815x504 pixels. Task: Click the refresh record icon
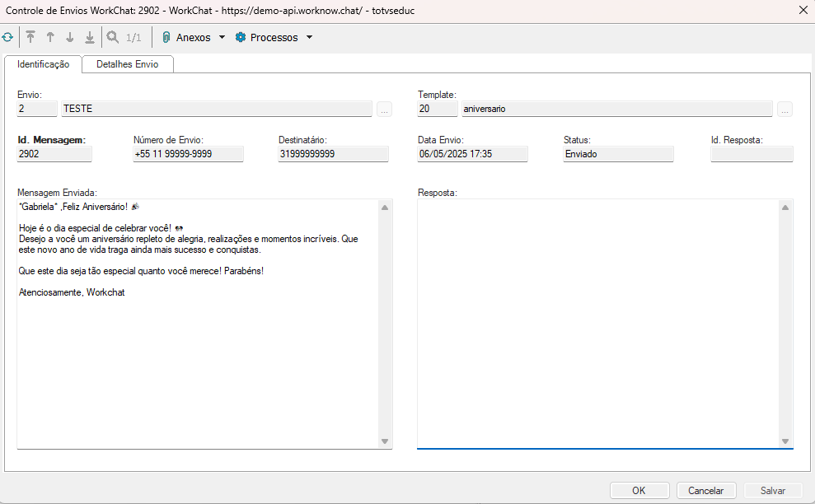(x=8, y=37)
